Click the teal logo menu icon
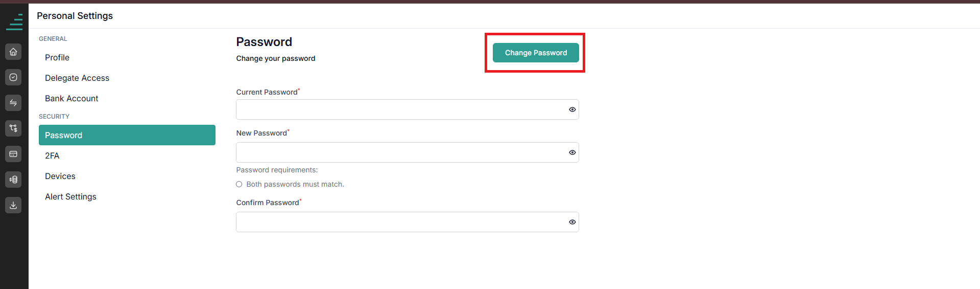The height and width of the screenshot is (289, 980). [14, 22]
